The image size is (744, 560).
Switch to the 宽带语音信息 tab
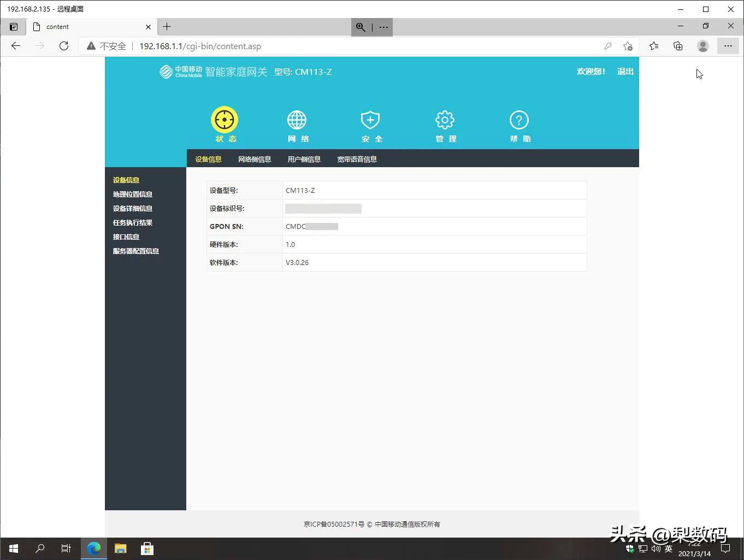357,158
